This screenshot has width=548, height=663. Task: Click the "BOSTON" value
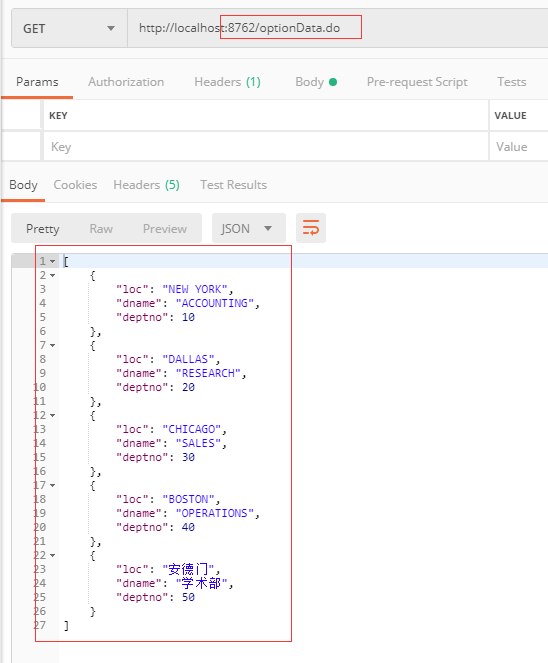coord(189,499)
